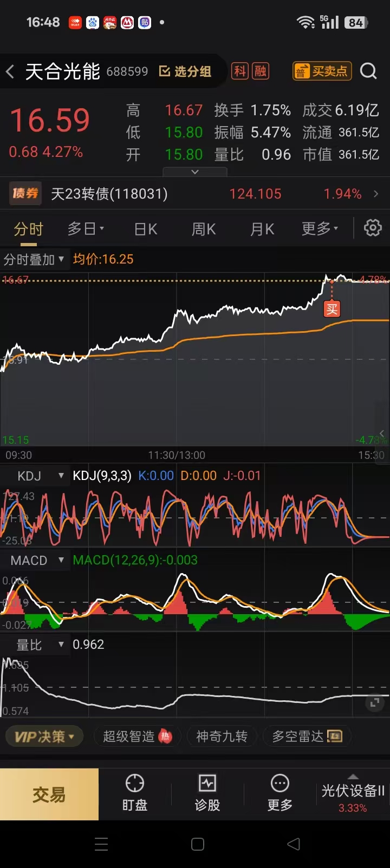The height and width of the screenshot is (868, 390).
Task: Tap the KDJ(9,3,3) parameter label
Action: pyautogui.click(x=102, y=476)
